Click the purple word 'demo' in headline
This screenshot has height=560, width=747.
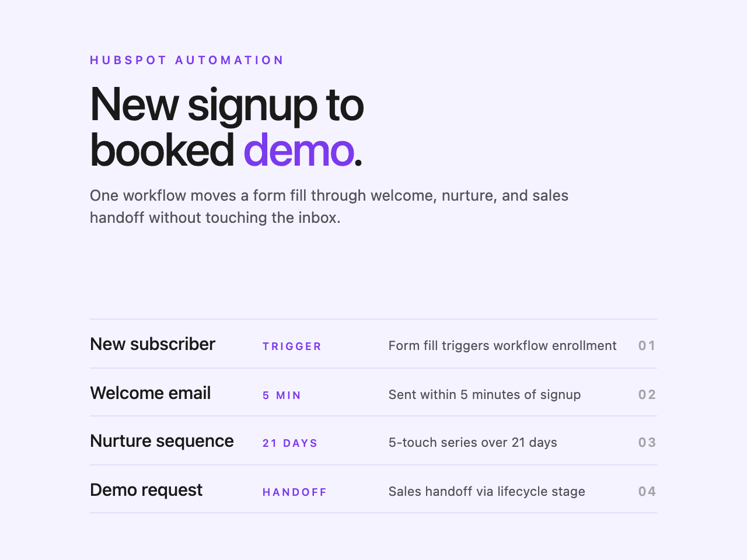(298, 150)
